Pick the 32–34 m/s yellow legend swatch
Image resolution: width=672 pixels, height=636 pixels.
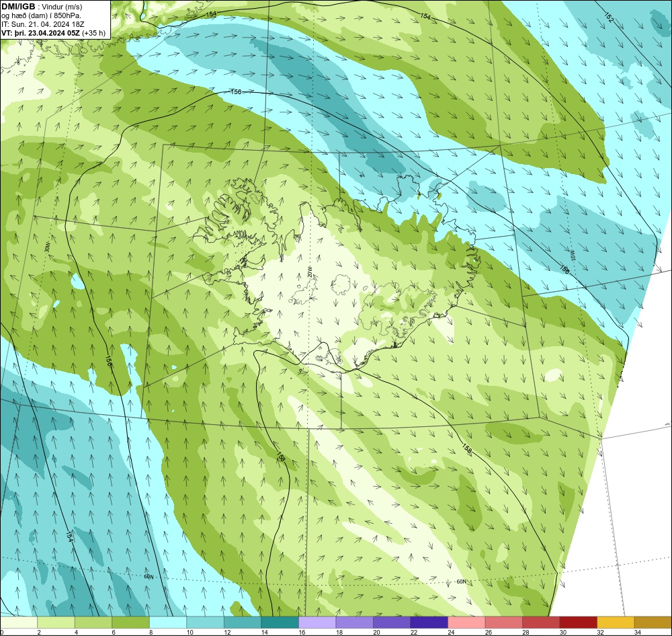[x=616, y=622]
